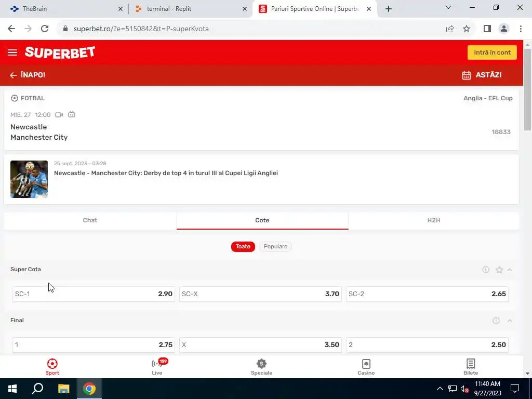Go to Sport in the bottom navigation
This screenshot has height=399, width=532.
pos(52,367)
